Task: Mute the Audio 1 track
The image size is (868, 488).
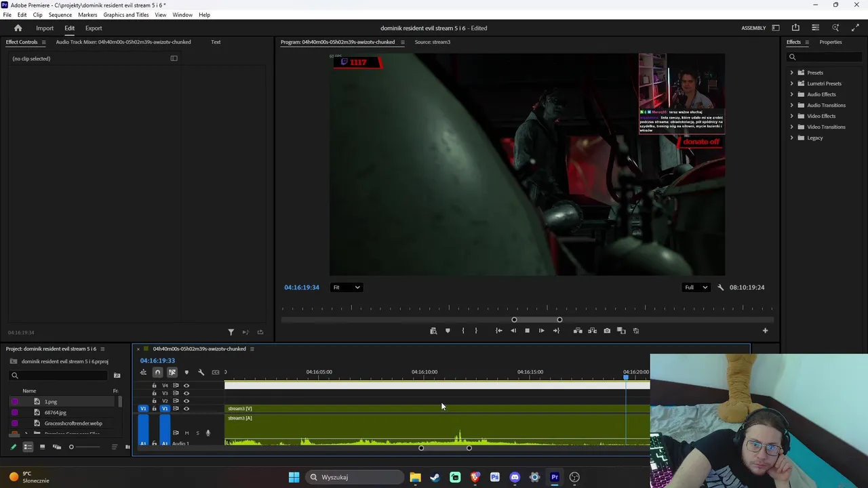Action: click(x=186, y=433)
